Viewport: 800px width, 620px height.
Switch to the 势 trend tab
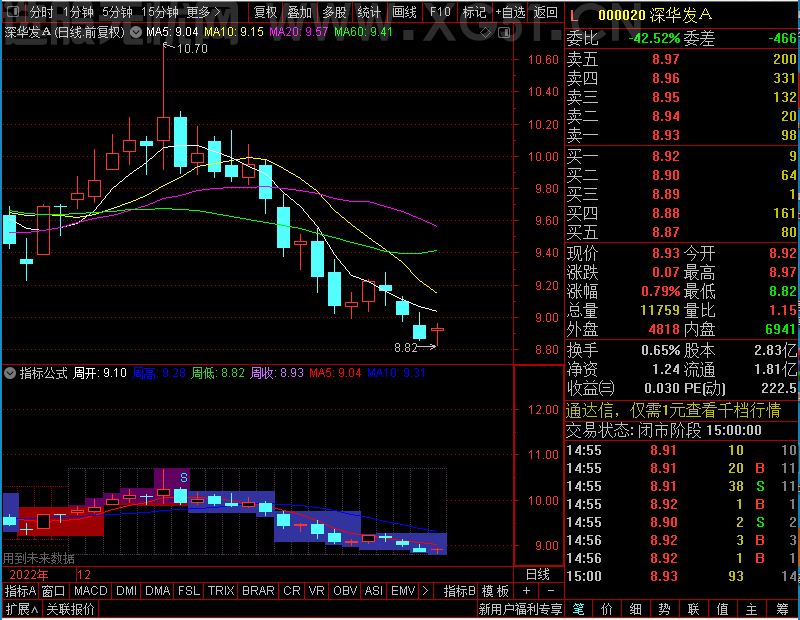(x=664, y=609)
